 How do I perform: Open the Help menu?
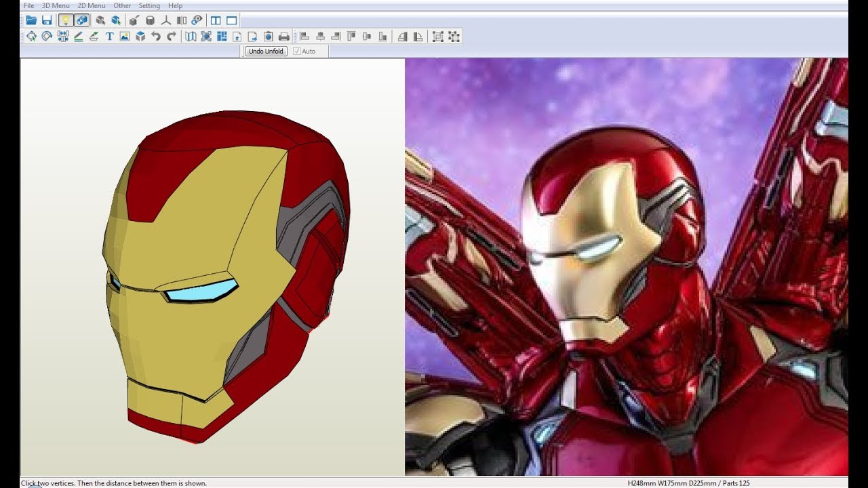pos(175,5)
